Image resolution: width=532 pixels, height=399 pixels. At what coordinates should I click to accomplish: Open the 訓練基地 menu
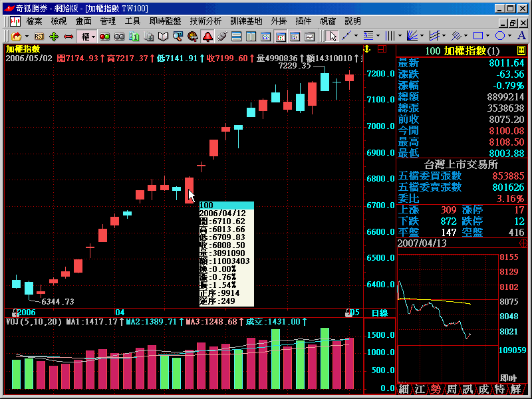(246, 21)
